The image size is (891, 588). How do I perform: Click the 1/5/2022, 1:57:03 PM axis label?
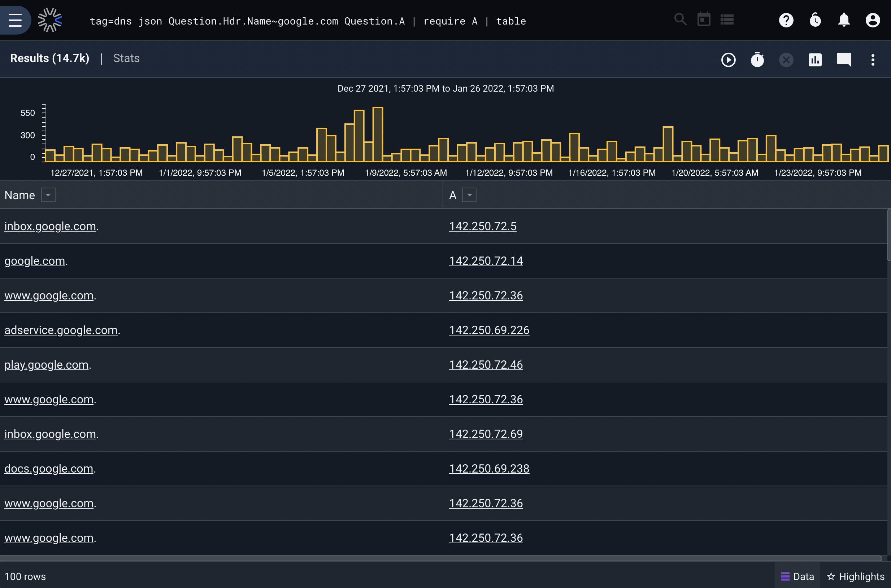click(303, 173)
